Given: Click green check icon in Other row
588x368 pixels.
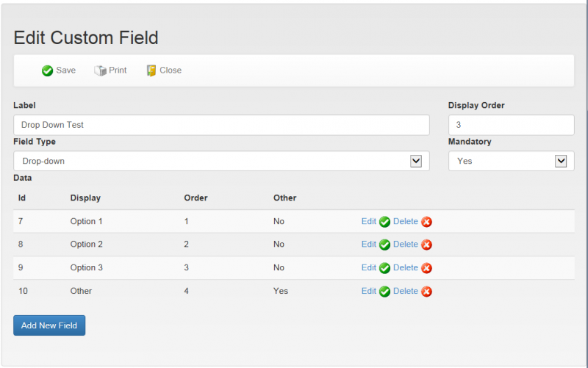Looking at the screenshot, I should (x=384, y=291).
